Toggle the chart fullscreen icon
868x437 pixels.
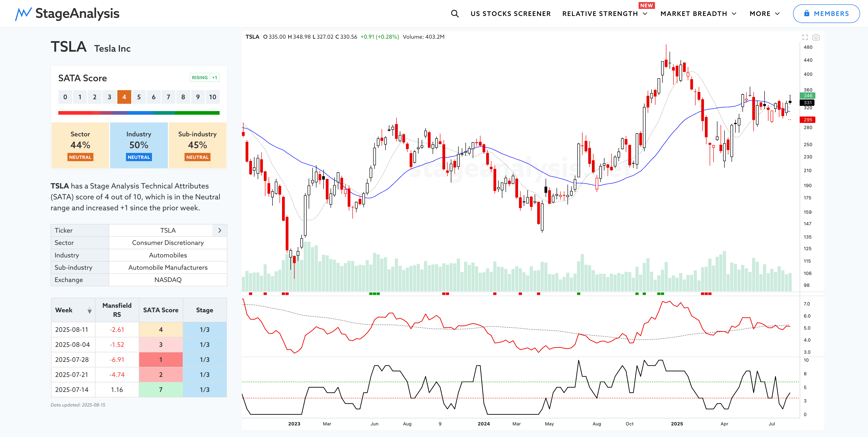pyautogui.click(x=805, y=37)
